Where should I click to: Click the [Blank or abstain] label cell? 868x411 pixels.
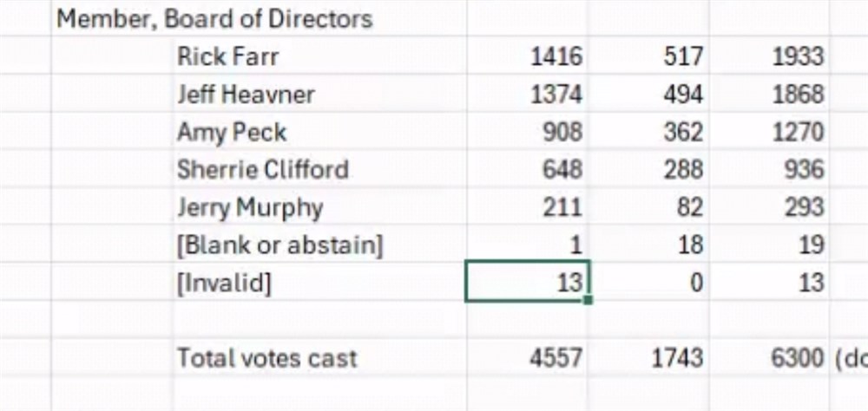pos(320,245)
